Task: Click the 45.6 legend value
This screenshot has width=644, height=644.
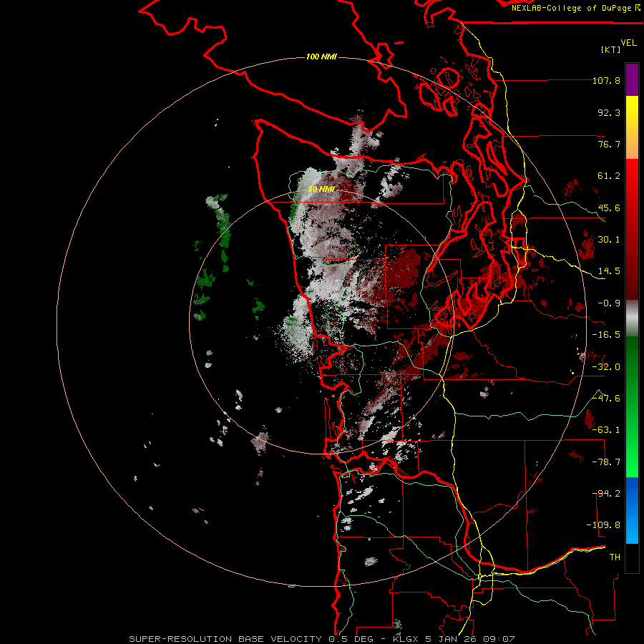Action: (609, 208)
